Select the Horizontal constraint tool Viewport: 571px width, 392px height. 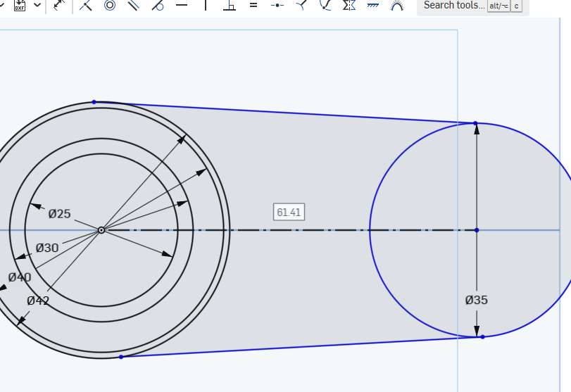point(182,5)
